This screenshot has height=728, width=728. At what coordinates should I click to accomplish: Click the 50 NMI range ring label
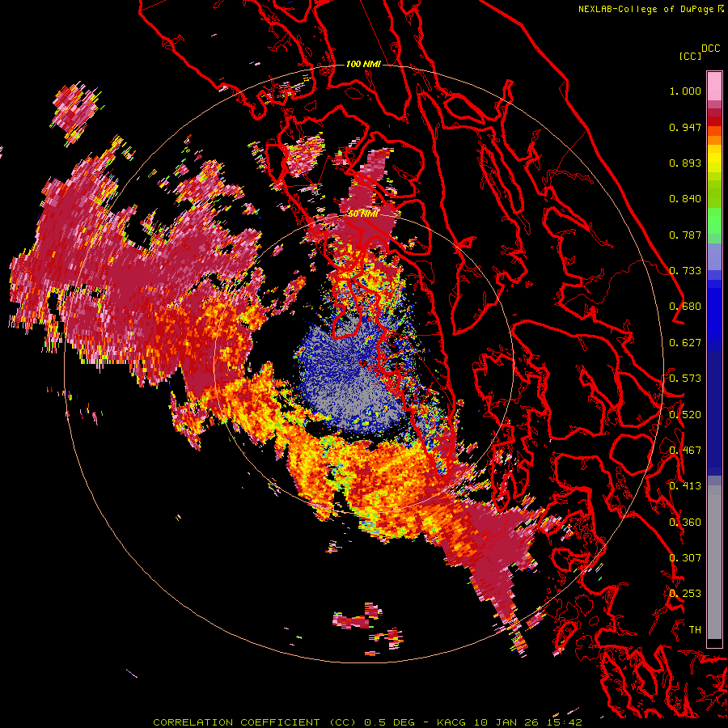tap(363, 214)
